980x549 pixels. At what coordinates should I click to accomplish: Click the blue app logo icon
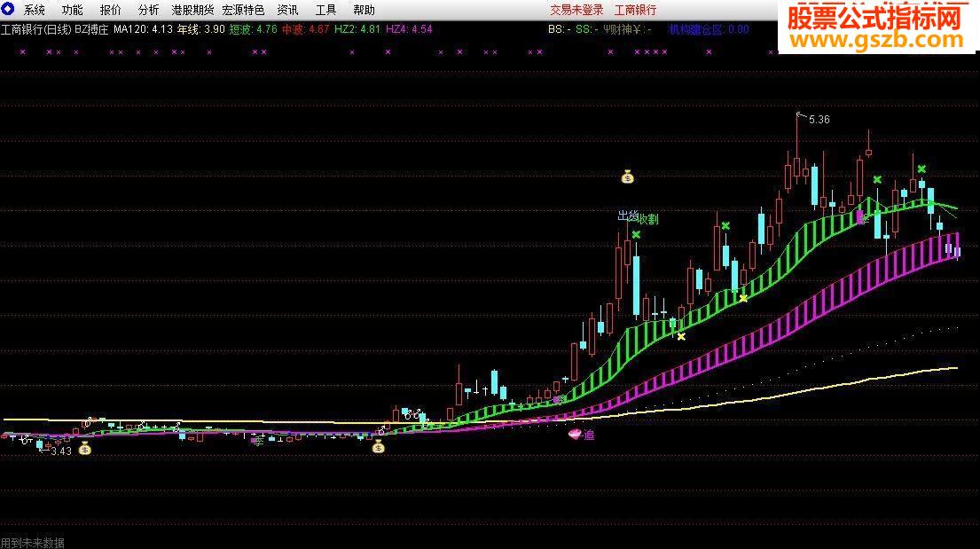click(x=8, y=9)
